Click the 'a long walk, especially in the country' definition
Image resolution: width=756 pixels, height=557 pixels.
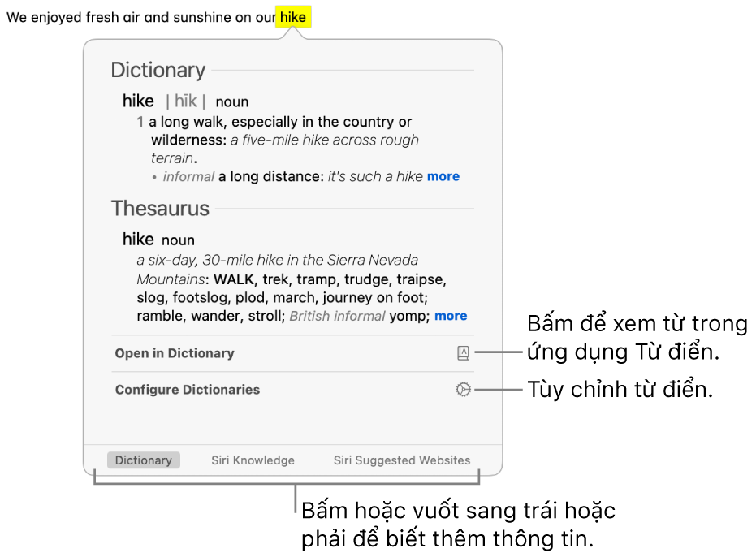(x=273, y=122)
